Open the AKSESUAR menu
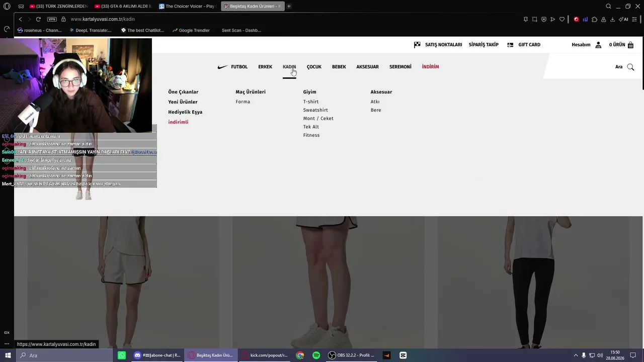644x362 pixels. (368, 67)
